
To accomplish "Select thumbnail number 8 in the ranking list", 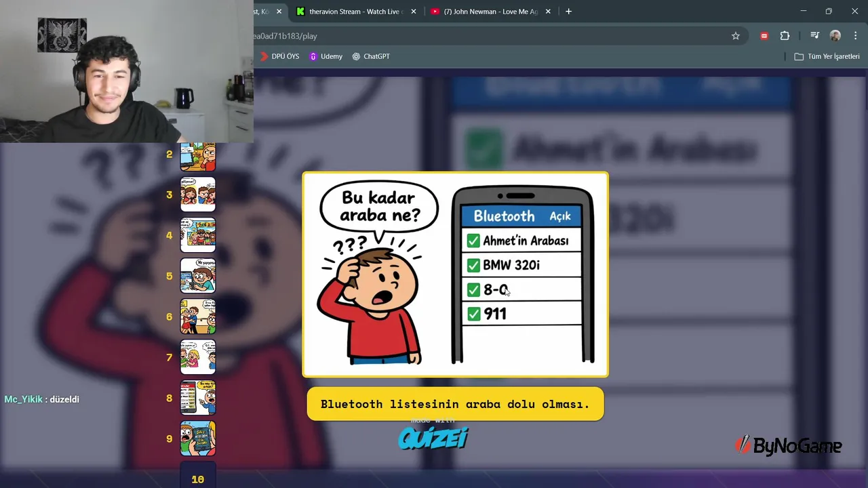I will tap(197, 398).
